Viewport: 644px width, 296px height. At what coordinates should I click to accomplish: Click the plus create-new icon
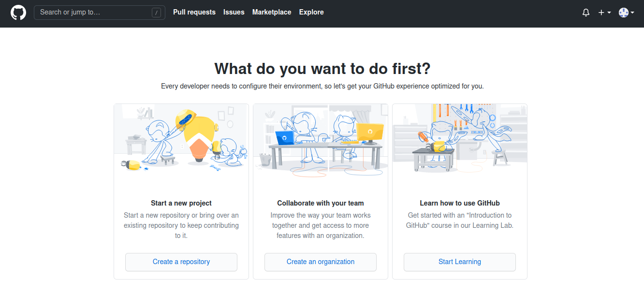pyautogui.click(x=601, y=13)
